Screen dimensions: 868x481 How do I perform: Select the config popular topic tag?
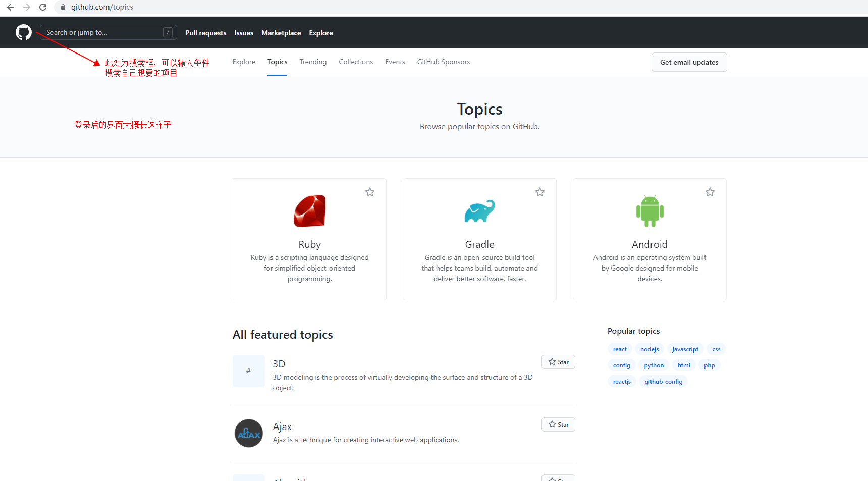pyautogui.click(x=621, y=365)
